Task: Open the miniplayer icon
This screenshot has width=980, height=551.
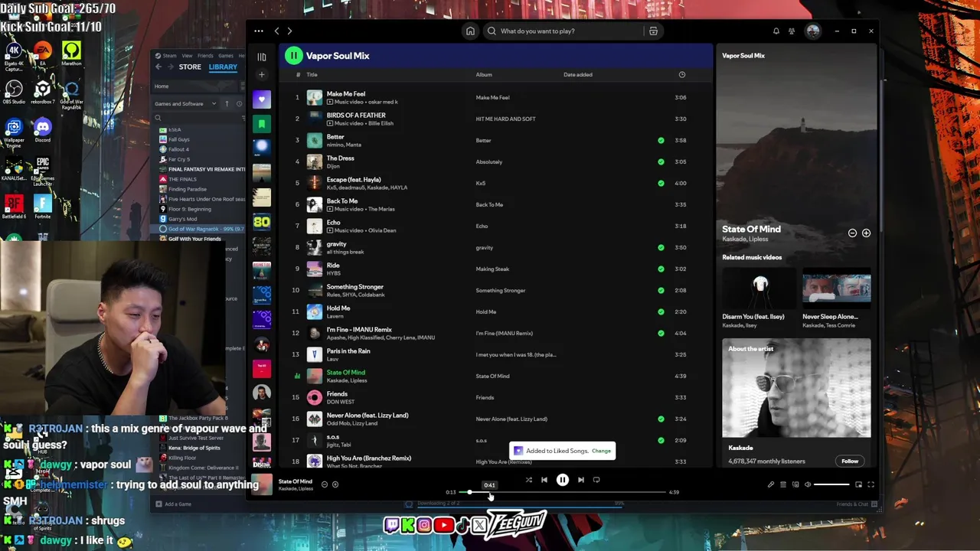Action: point(858,484)
